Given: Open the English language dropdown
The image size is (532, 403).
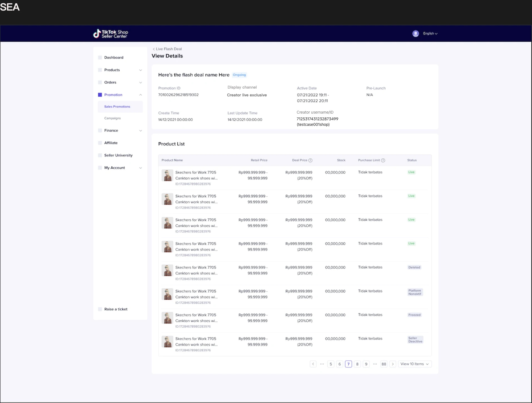Looking at the screenshot, I should (430, 34).
